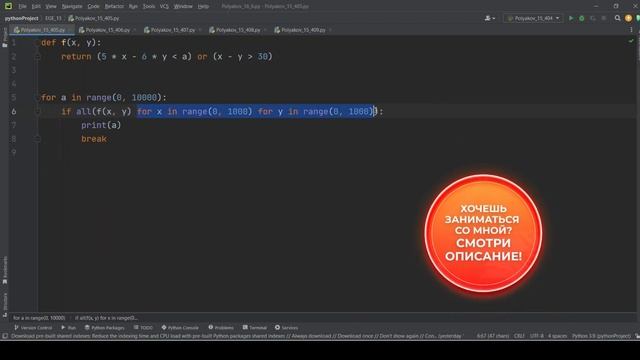Screen dimensions: 640x360
Task: Click the 'print(a)' code line
Action: 101,125
